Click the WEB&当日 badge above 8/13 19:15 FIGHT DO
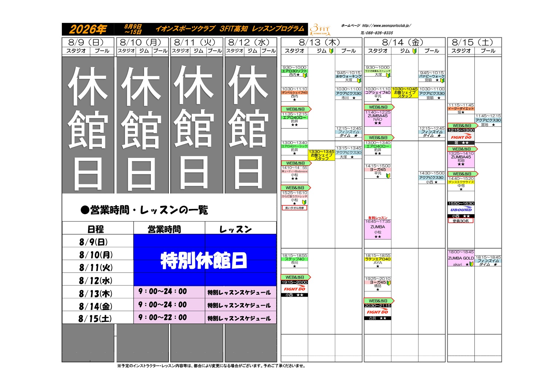Viewport: 555px width, 392px height. click(296, 277)
